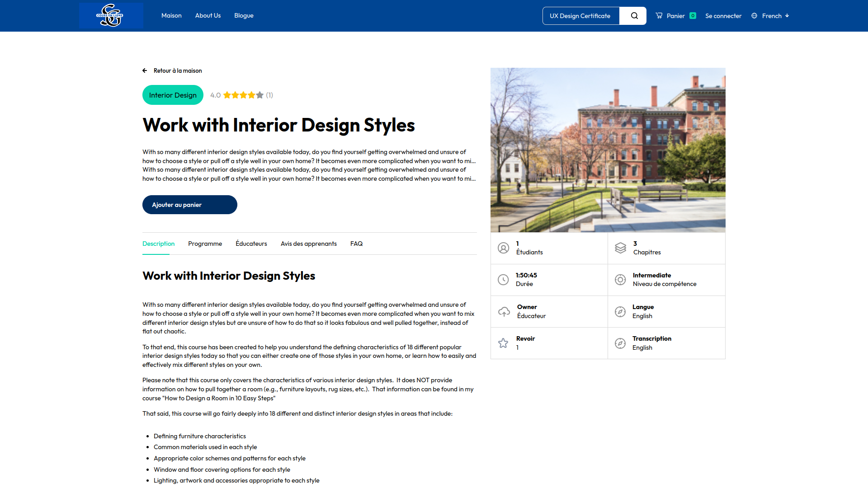This screenshot has height=488, width=868.
Task: Open the shopping cart icon
Action: pyautogui.click(x=659, y=16)
